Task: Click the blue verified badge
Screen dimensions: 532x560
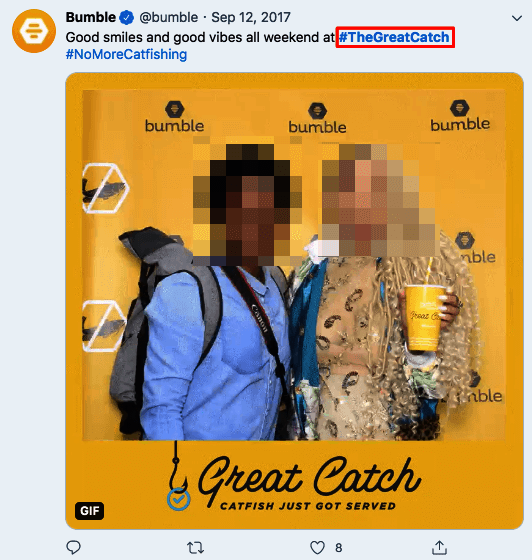Action: 126,18
